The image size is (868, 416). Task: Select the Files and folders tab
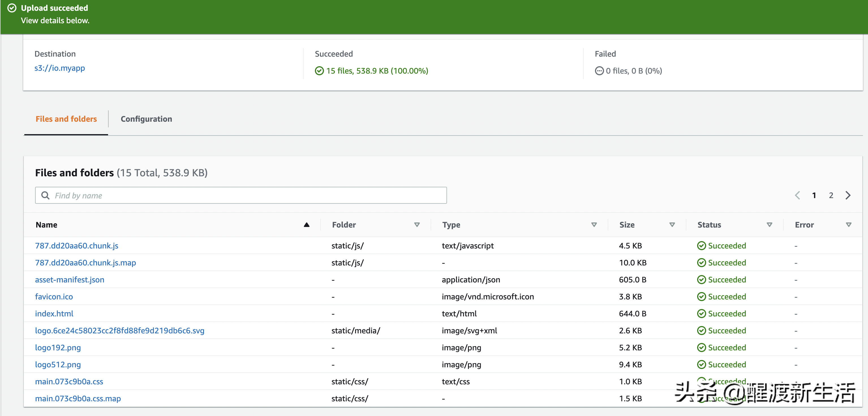(x=66, y=119)
